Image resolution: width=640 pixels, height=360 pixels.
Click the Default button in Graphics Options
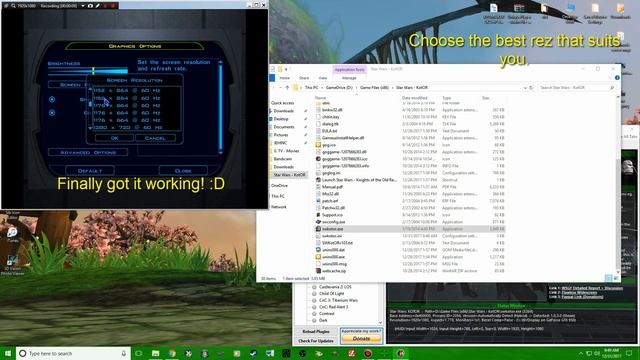click(x=90, y=171)
